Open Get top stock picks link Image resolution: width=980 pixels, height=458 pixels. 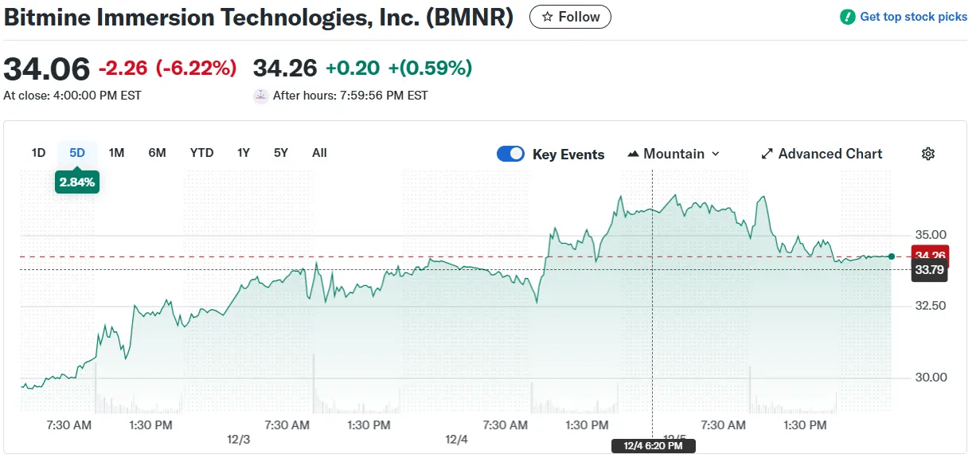[913, 17]
